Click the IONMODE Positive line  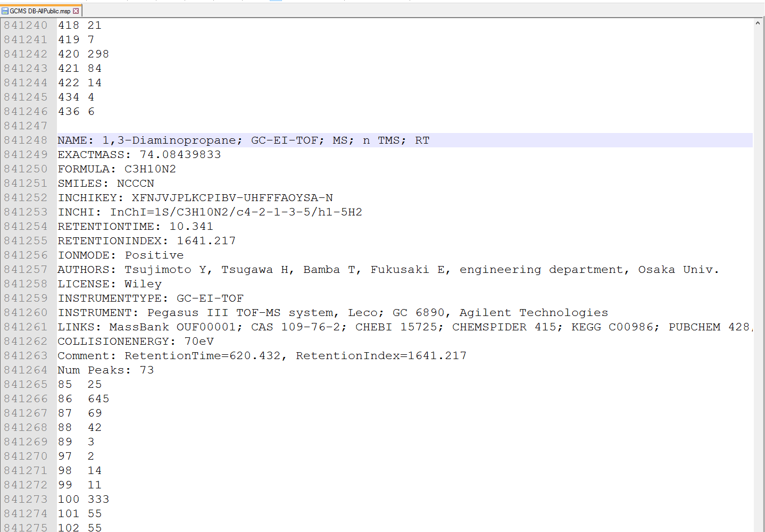[x=120, y=255]
